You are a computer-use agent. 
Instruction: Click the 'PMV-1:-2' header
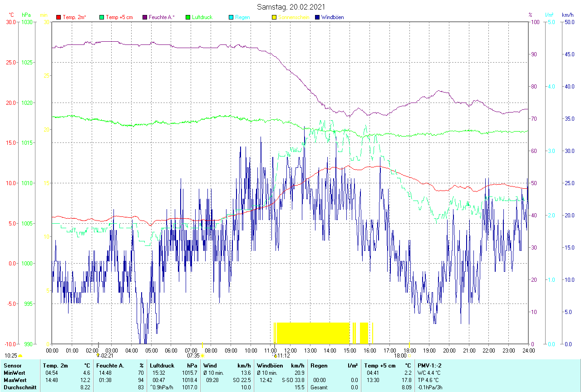[429, 366]
